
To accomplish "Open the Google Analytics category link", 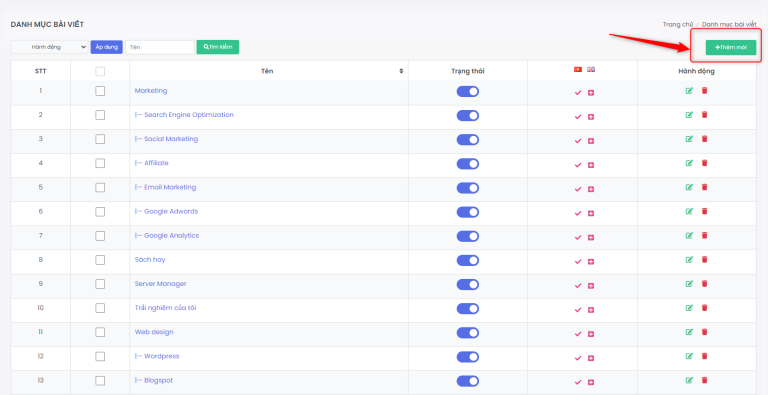I will (x=167, y=235).
